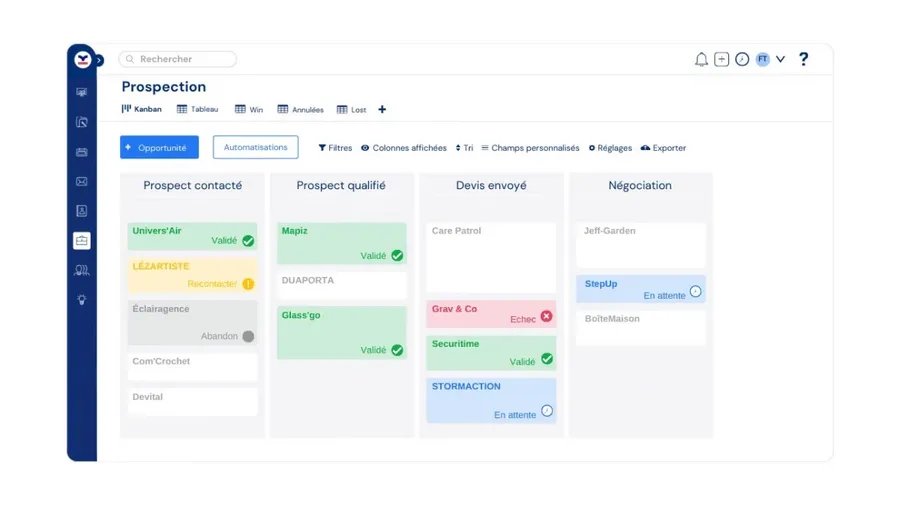Click the Validé checkmark on Univers'Air card
Viewport: 900px width, 506px height.
point(248,241)
